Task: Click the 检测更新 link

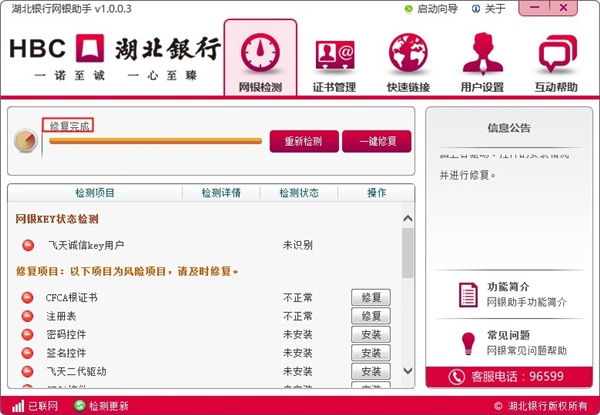Action: click(x=109, y=406)
